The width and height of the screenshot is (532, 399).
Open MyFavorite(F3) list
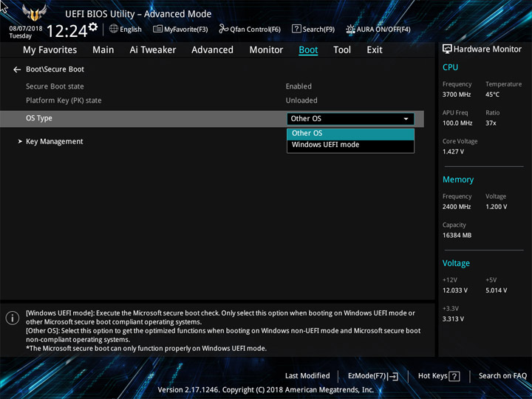pyautogui.click(x=180, y=29)
